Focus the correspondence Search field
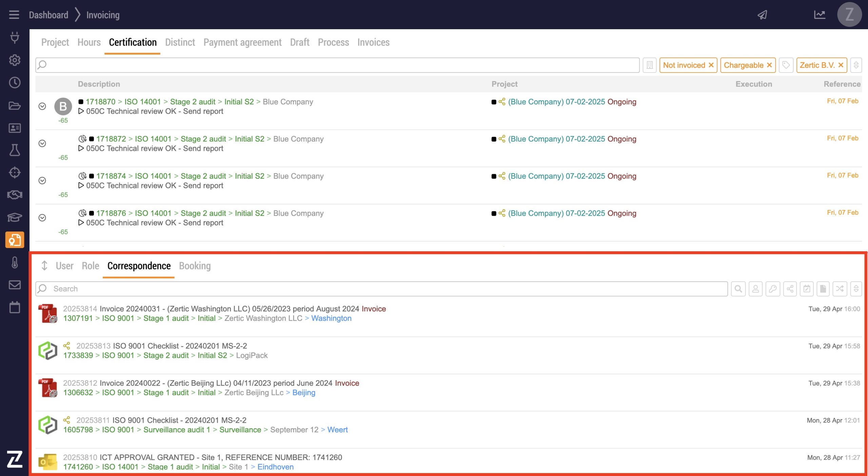The width and height of the screenshot is (868, 476). 387,289
